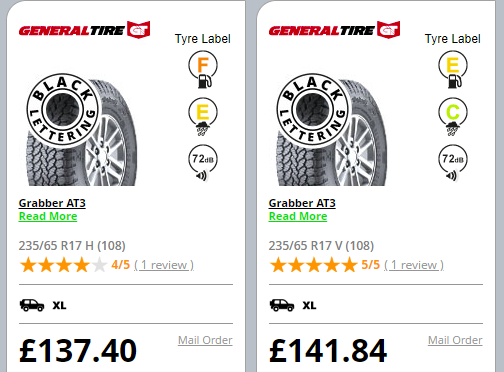504x372 pixels.
Task: Click 72dB noise icon on second tyre
Action: [453, 163]
